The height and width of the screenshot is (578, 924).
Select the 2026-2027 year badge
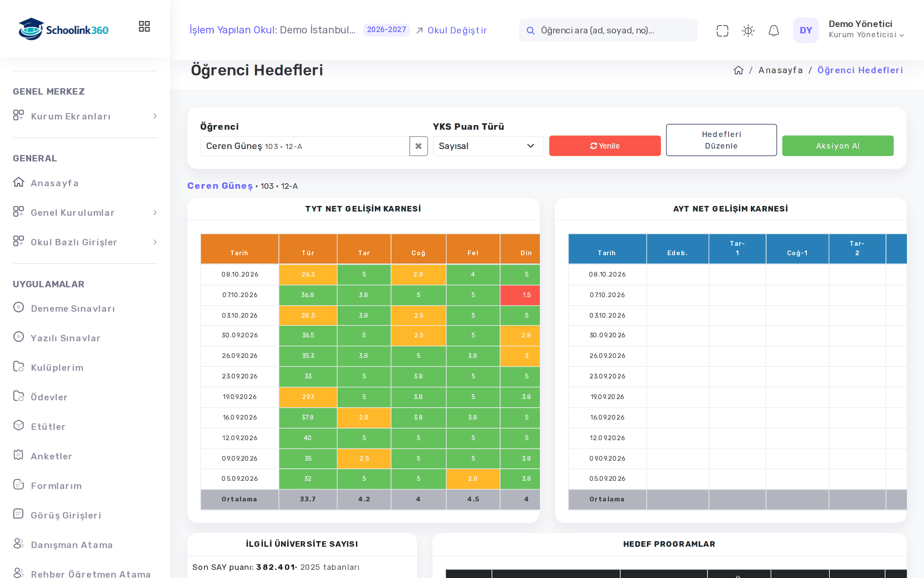[386, 30]
